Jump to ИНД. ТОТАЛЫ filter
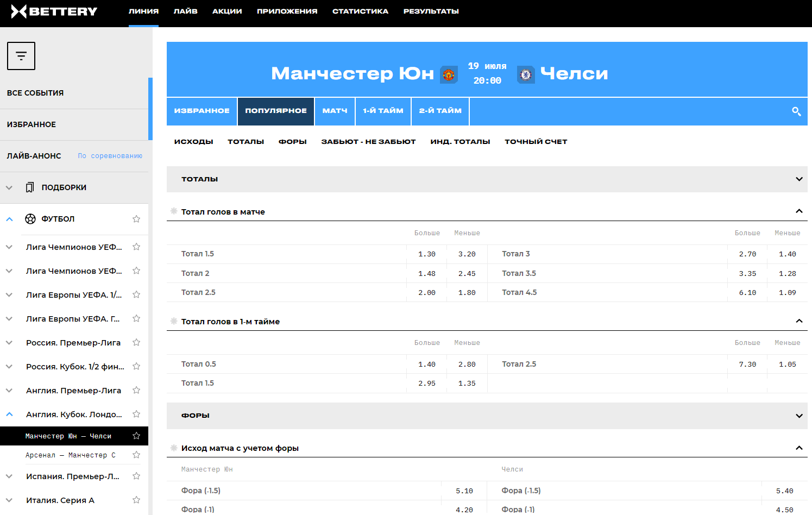The image size is (812, 515). 460,142
